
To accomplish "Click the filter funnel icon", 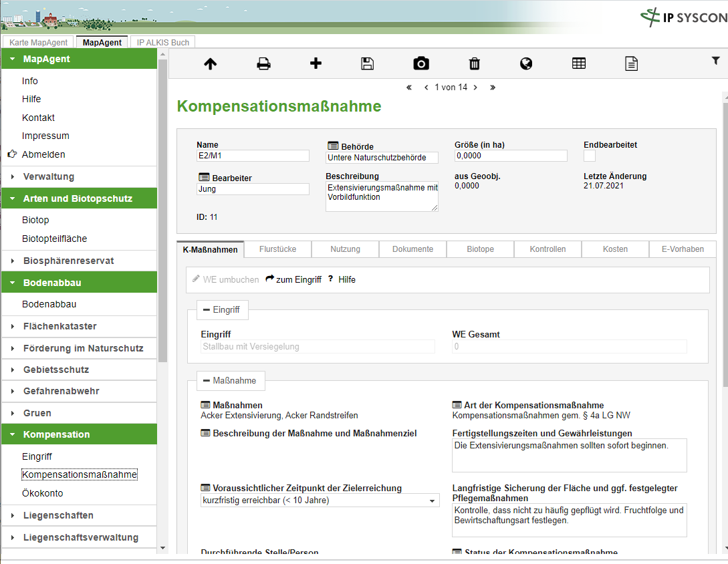I will tap(715, 61).
